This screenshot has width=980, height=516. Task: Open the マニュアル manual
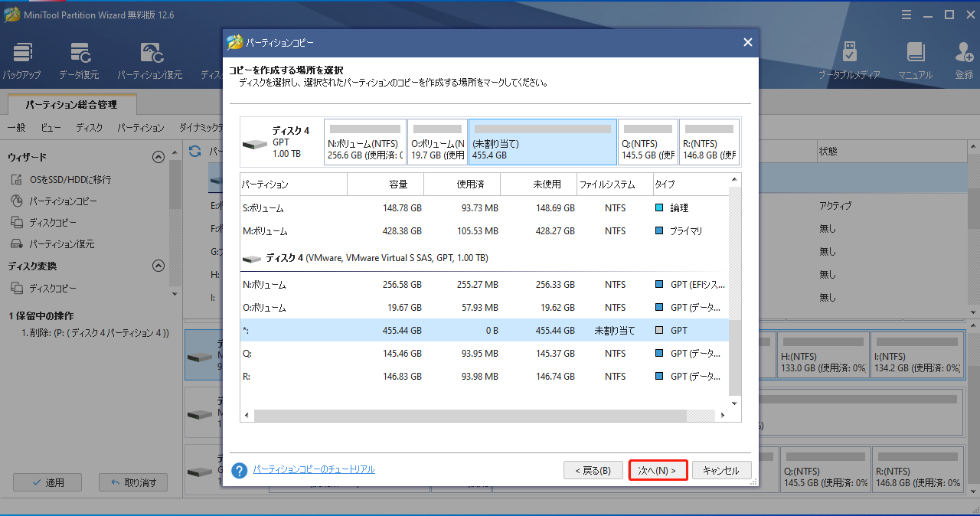point(916,60)
